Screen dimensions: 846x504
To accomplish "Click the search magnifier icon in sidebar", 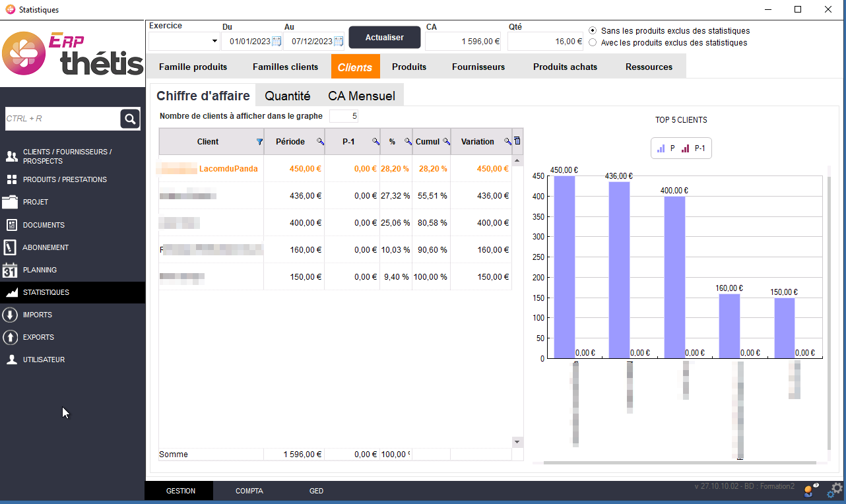I will coord(130,119).
